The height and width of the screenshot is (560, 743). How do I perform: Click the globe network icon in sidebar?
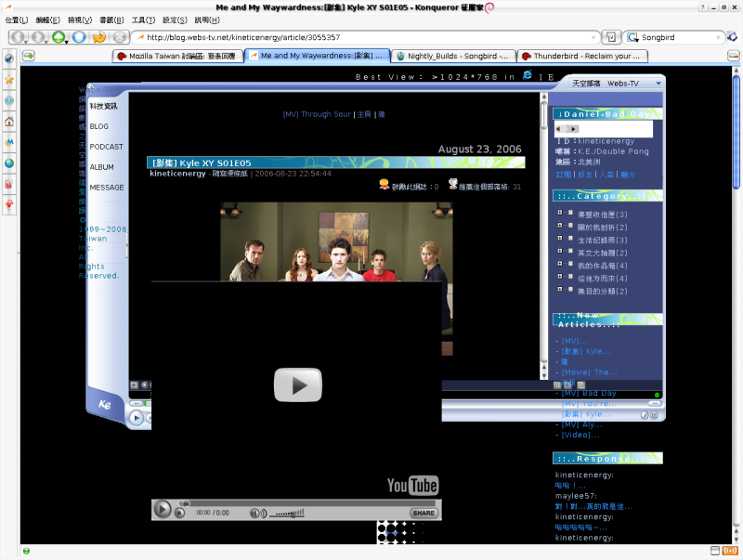(x=9, y=163)
